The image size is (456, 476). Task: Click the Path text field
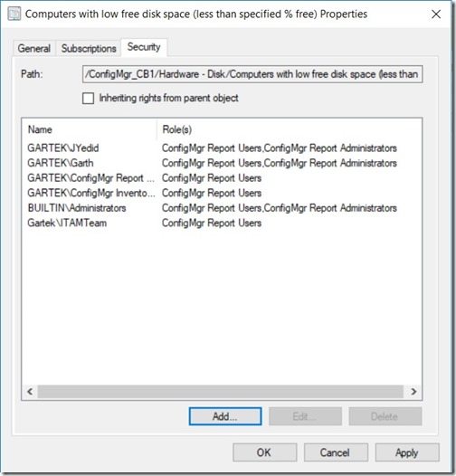click(252, 74)
